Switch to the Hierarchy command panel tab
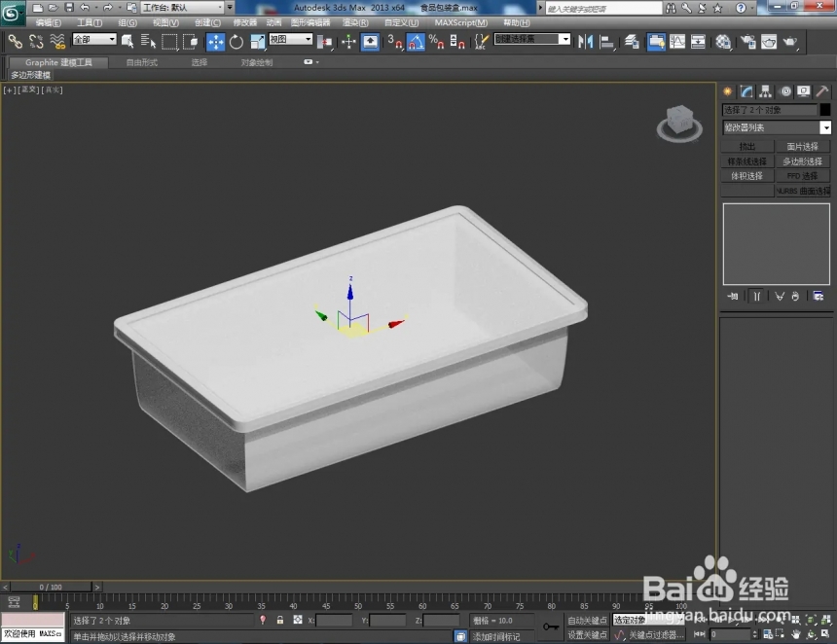Image resolution: width=837 pixels, height=644 pixels. pyautogui.click(x=766, y=91)
